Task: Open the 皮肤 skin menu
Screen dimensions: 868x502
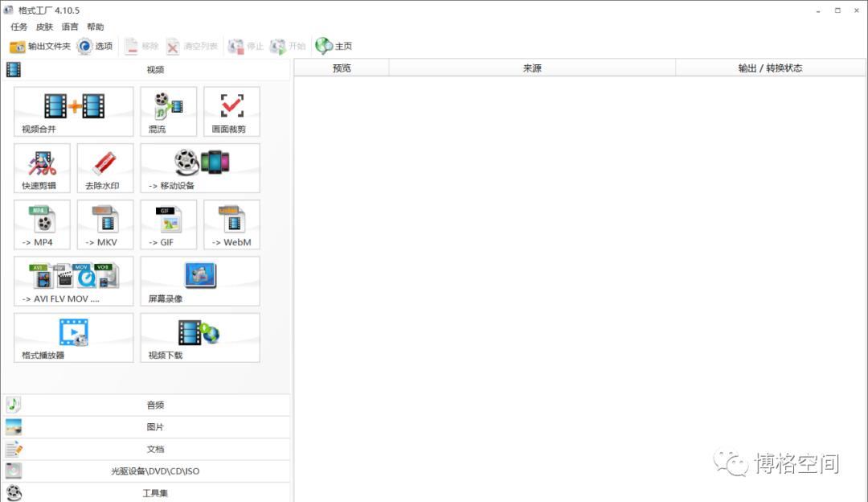Action: (44, 27)
